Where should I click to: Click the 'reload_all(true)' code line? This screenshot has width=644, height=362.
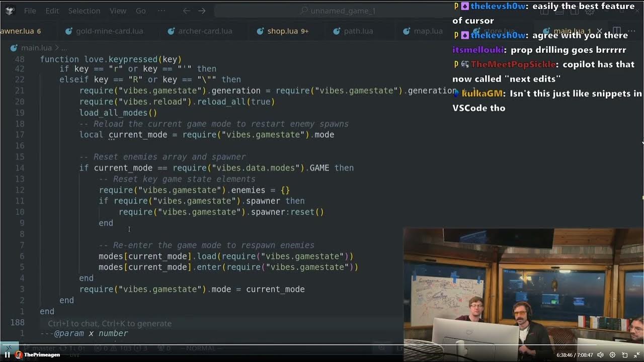point(177,102)
